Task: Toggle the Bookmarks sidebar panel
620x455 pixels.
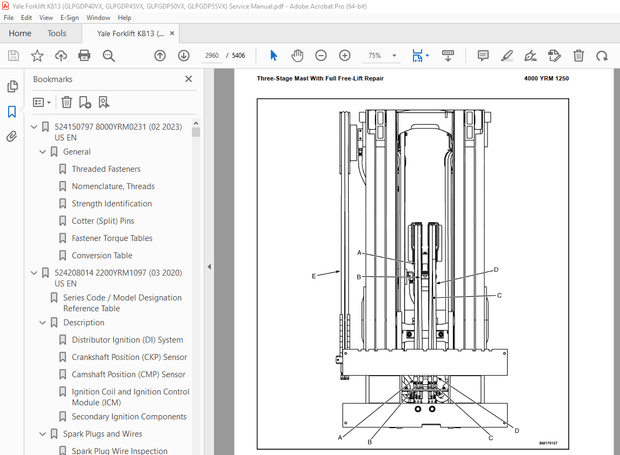Action: coord(12,111)
